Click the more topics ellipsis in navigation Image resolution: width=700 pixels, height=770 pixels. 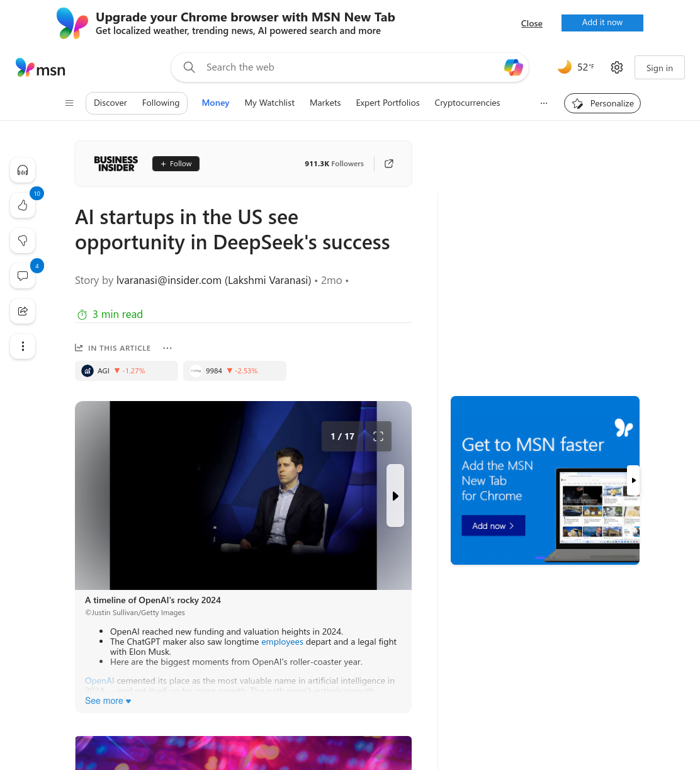click(544, 103)
